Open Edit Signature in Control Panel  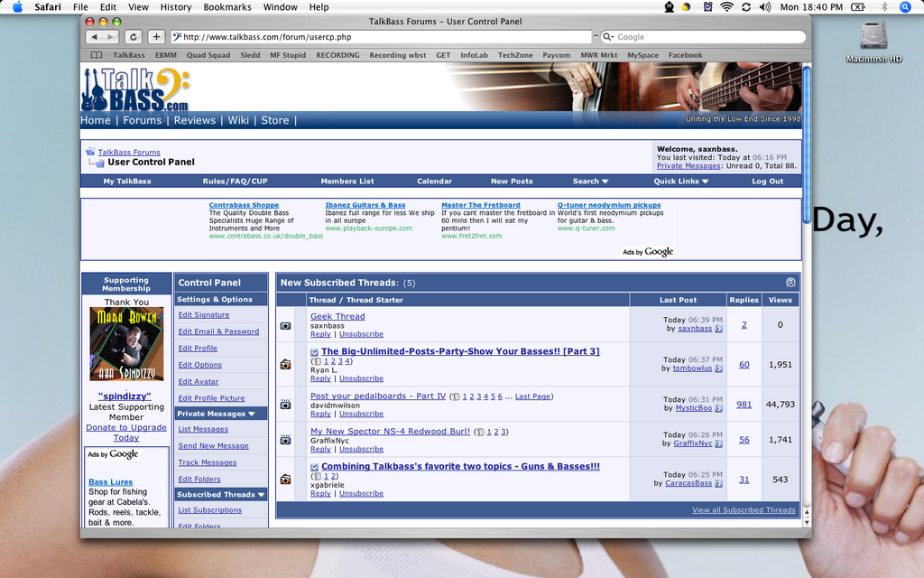click(x=204, y=315)
